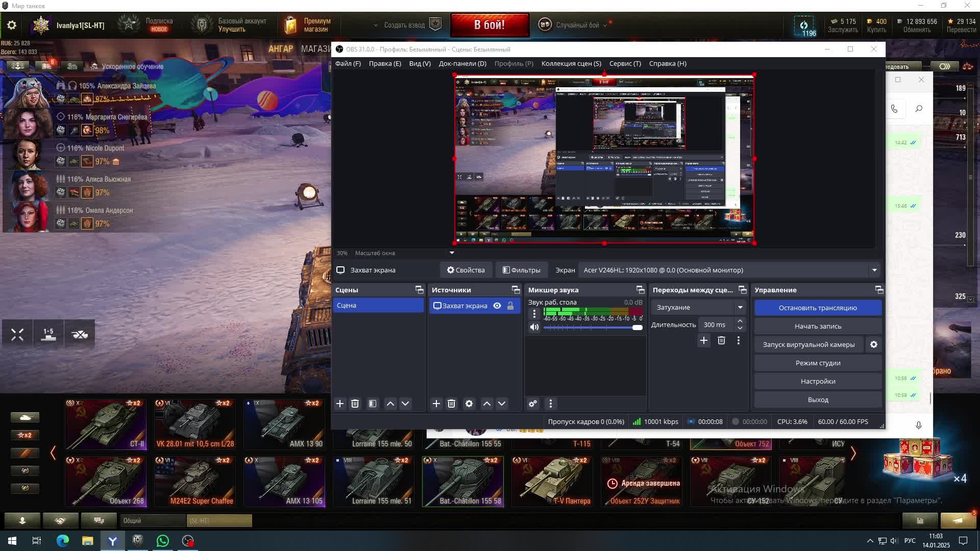Open virtual camera settings gear
This screenshot has height=551, width=980.
(x=874, y=344)
